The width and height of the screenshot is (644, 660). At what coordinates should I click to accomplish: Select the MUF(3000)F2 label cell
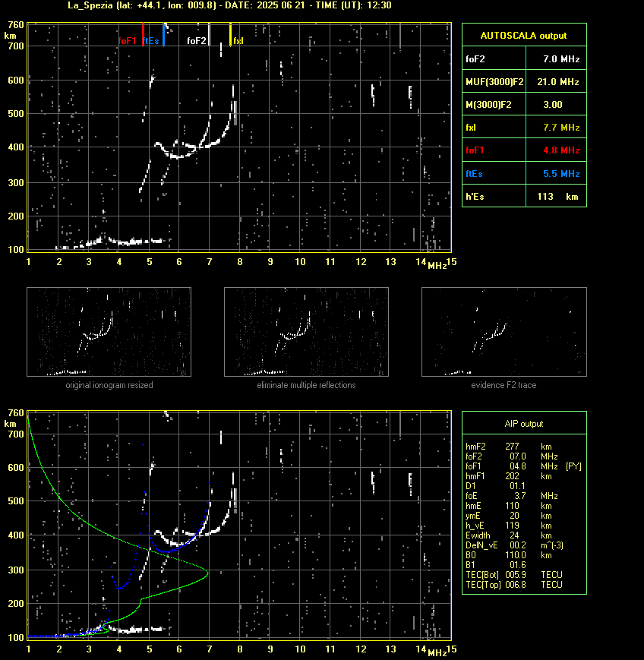[494, 81]
